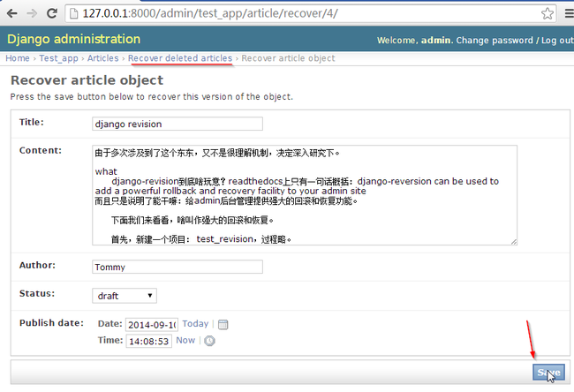The width and height of the screenshot is (574, 392).
Task: Click the 'Press the save button below' help text
Action: coord(152,96)
